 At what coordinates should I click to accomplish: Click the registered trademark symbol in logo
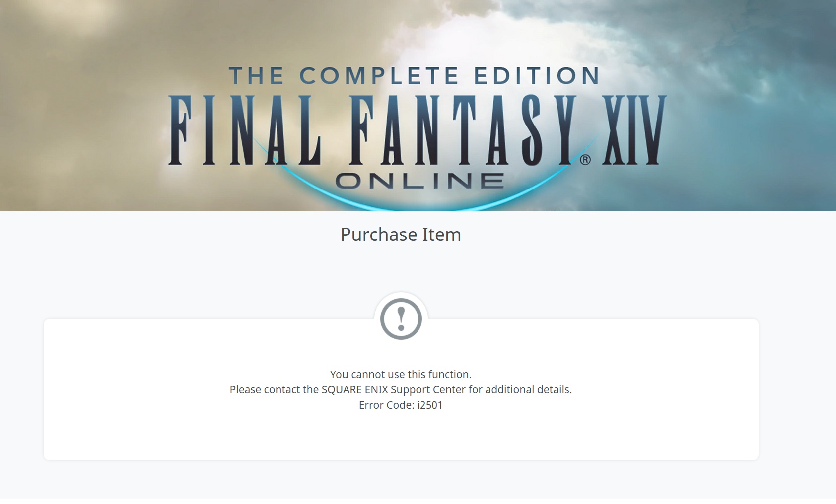pyautogui.click(x=585, y=160)
